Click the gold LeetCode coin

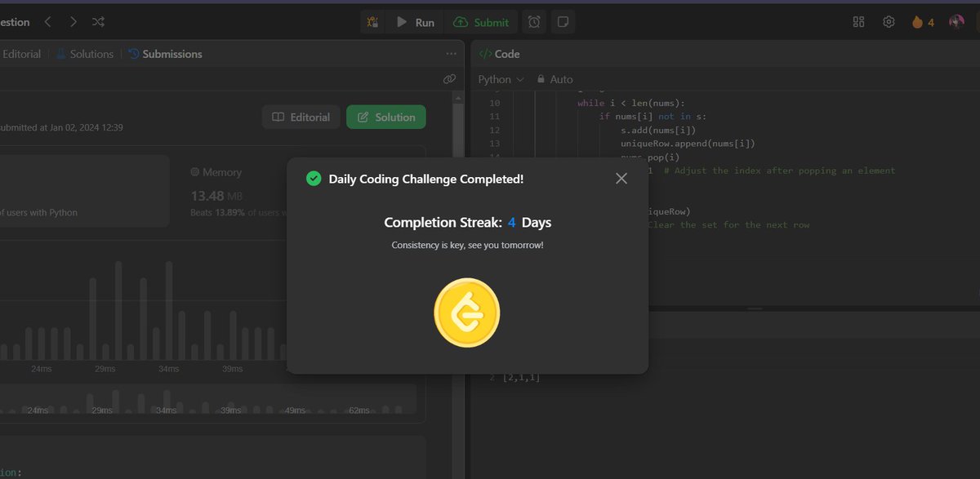click(467, 313)
